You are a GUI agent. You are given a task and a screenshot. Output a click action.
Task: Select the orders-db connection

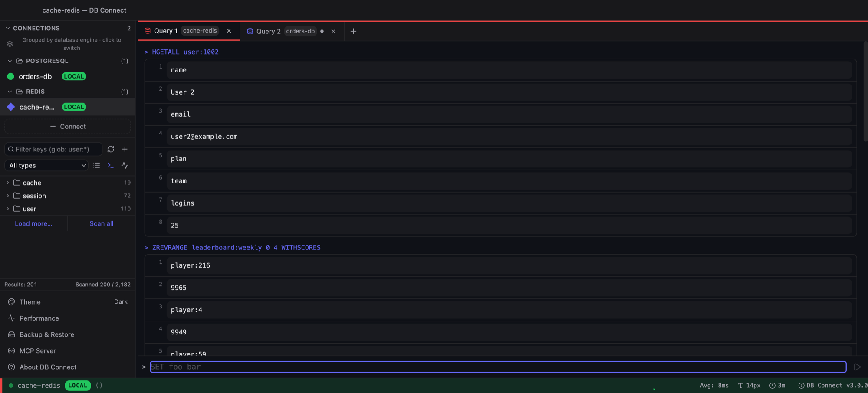(68, 76)
